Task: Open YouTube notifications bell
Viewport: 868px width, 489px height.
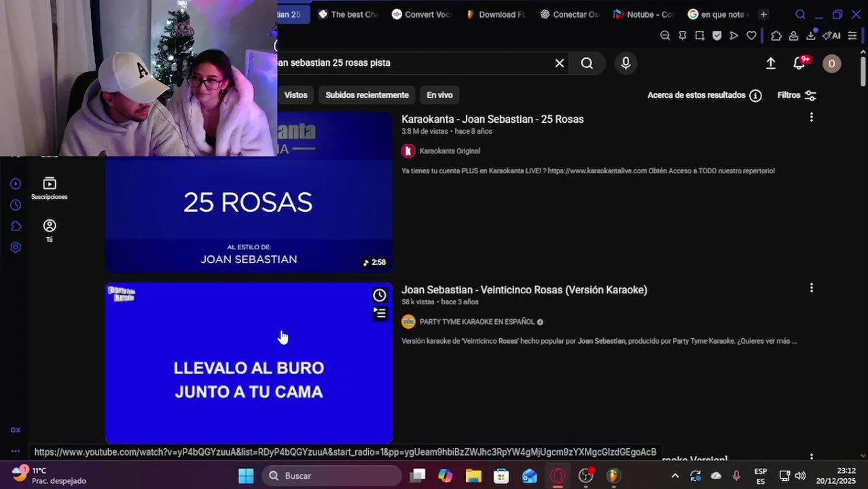Action: (800, 63)
